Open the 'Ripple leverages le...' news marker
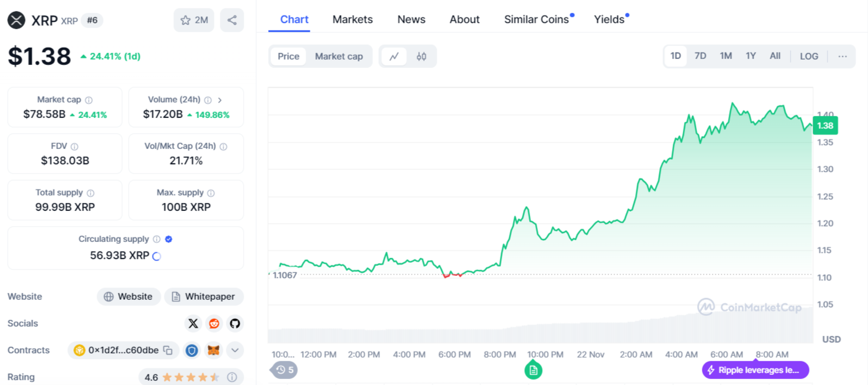868x385 pixels. click(755, 370)
